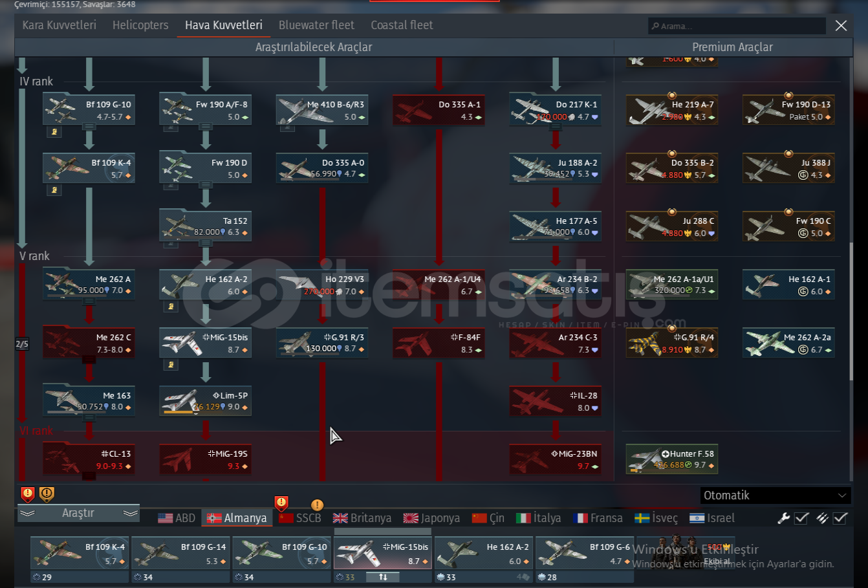This screenshot has width=868, height=588.
Task: Click the swap arrows under MiG-15bis slot
Action: click(x=383, y=577)
